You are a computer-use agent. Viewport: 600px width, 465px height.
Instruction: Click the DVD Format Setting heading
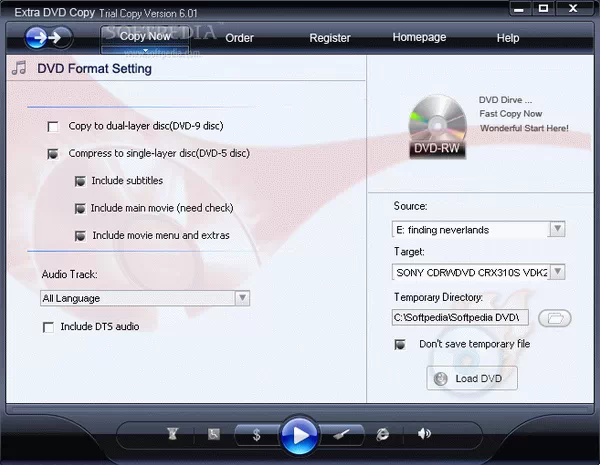94,69
